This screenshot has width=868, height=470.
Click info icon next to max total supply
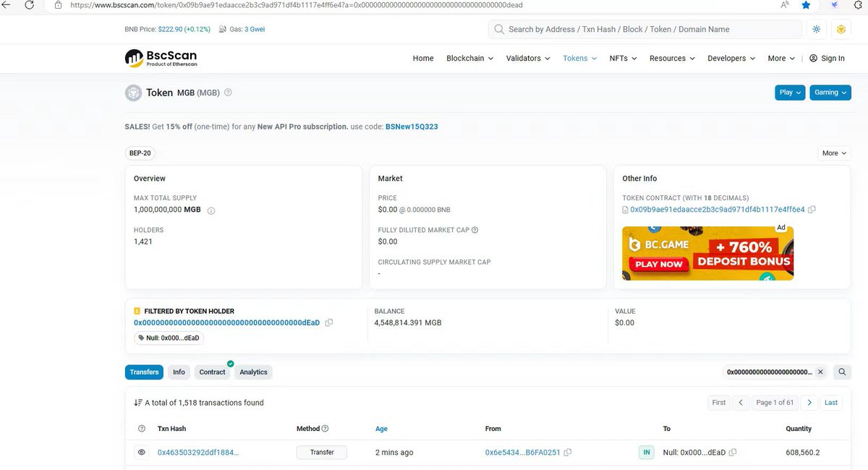[x=211, y=210]
